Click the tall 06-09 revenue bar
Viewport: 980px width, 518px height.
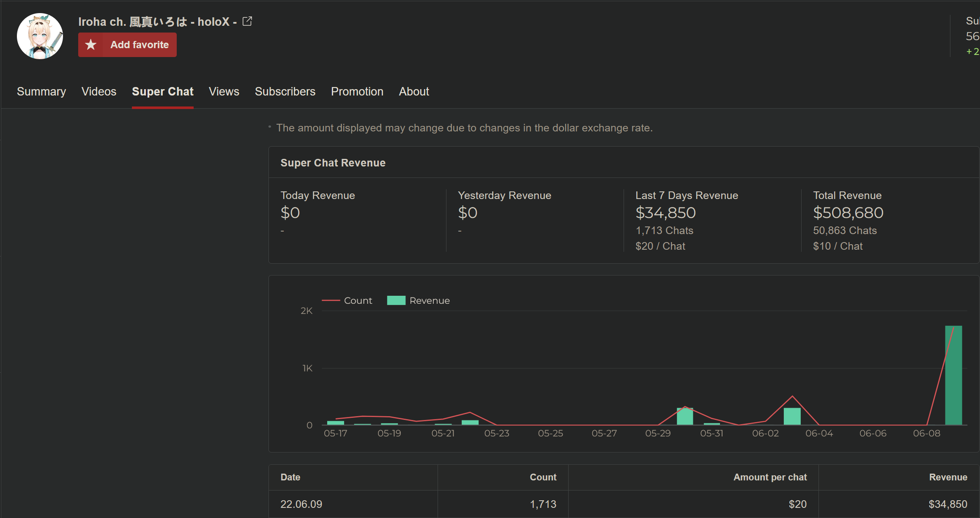point(953,375)
